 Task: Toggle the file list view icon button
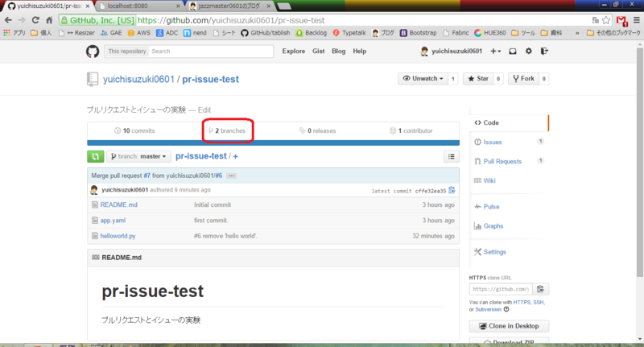[x=452, y=156]
